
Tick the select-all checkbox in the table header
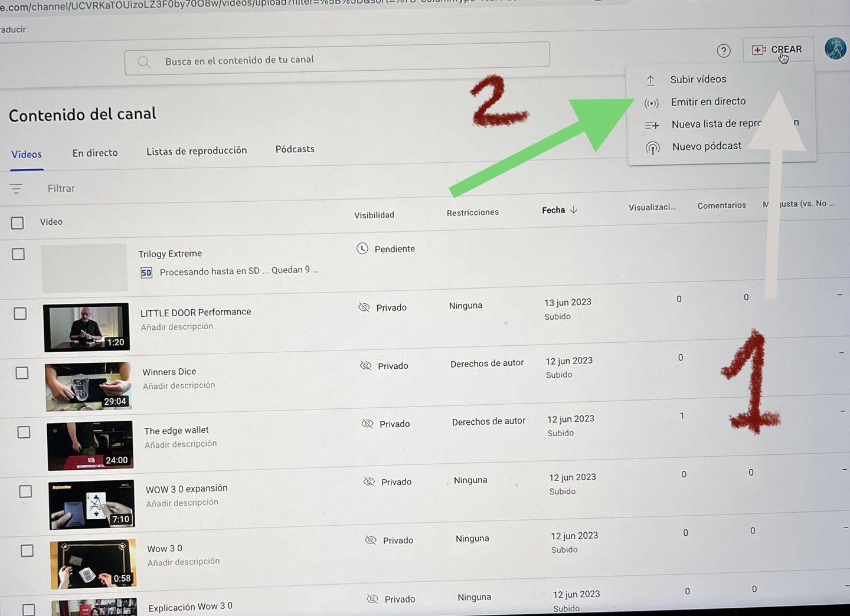click(17, 223)
